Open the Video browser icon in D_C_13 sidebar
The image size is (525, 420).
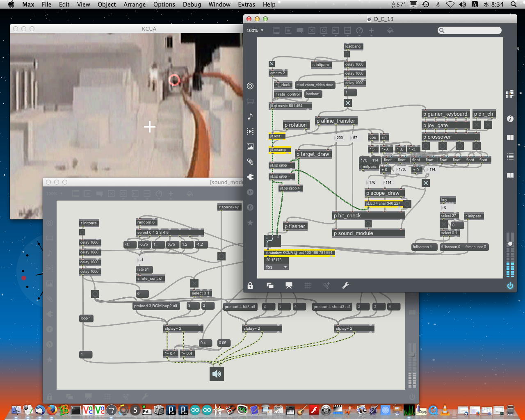(x=250, y=132)
